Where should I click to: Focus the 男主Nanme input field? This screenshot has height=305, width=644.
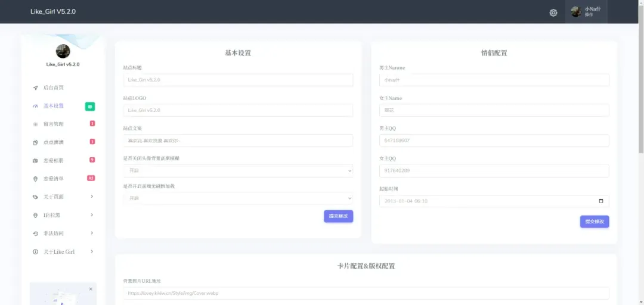click(x=494, y=80)
